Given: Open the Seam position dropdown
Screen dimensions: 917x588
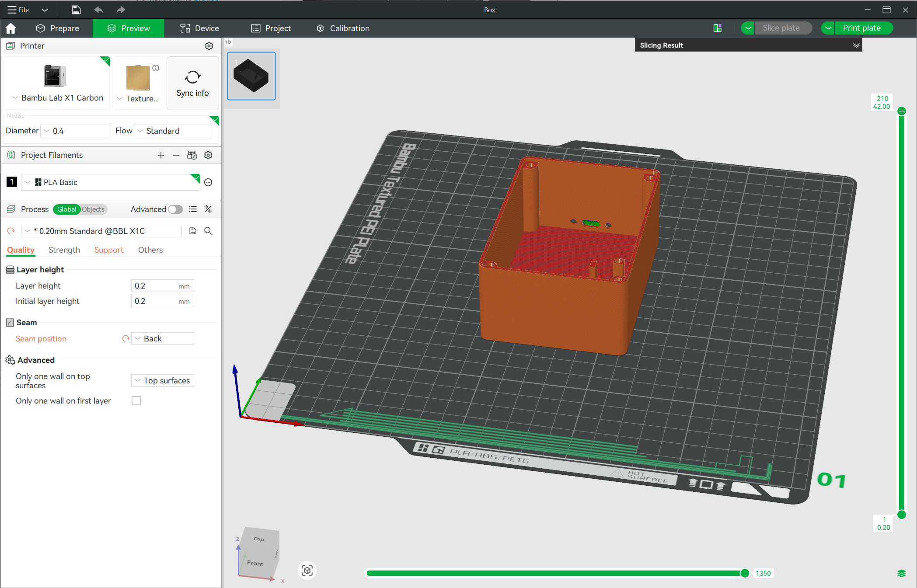Looking at the screenshot, I should click(163, 339).
